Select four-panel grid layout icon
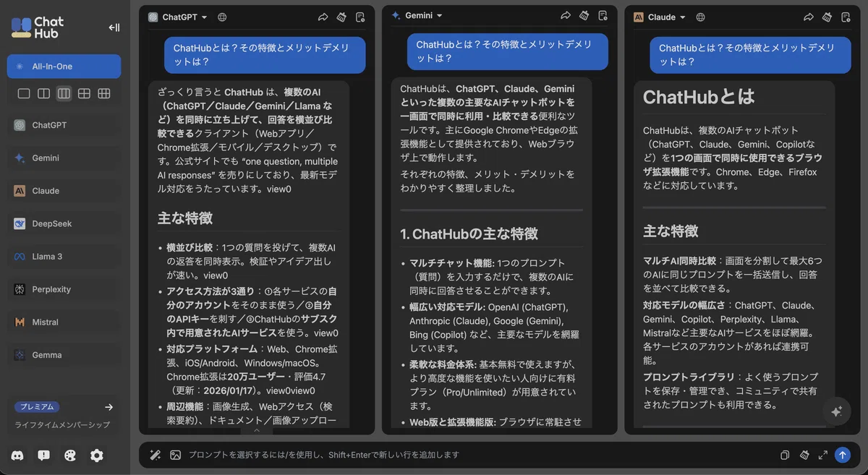The image size is (868, 475). (84, 94)
